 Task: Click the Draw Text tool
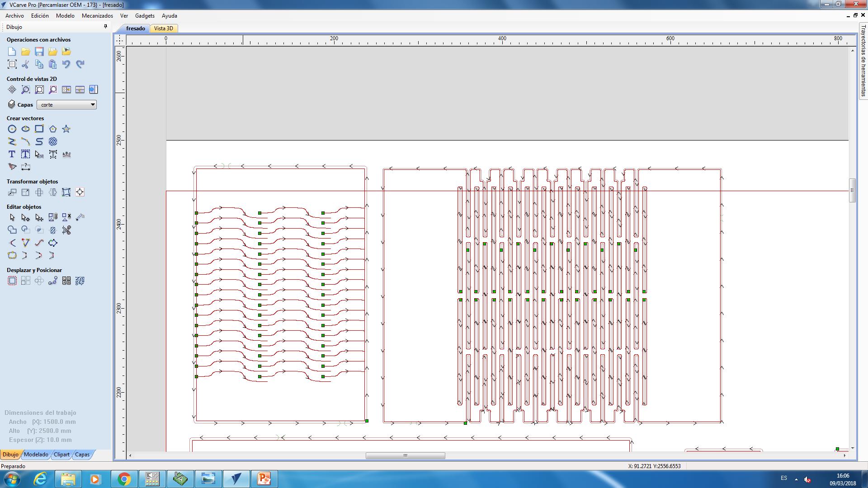pyautogui.click(x=12, y=155)
